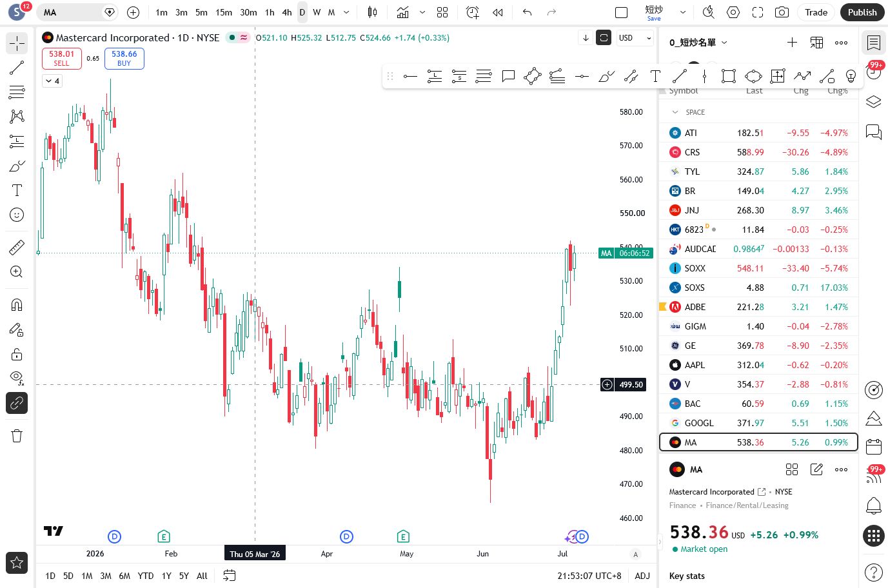Undo the last chart action
Viewport: 888px width, 588px height.
[527, 12]
